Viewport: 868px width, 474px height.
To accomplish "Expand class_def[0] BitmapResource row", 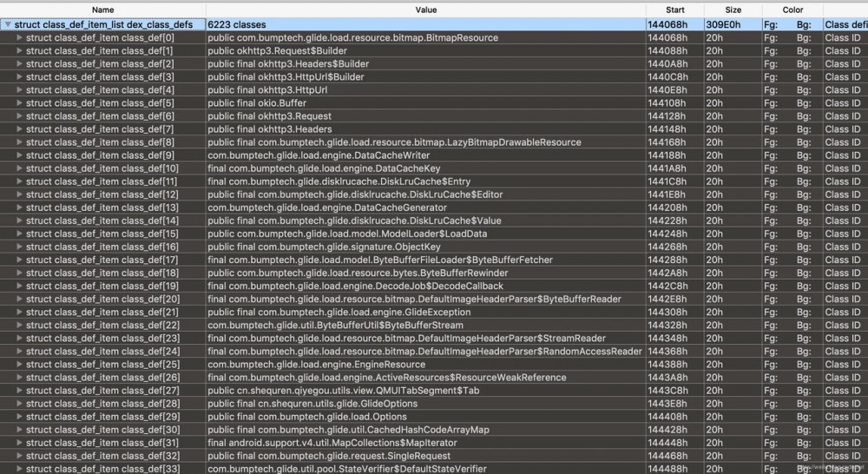I will (x=19, y=37).
